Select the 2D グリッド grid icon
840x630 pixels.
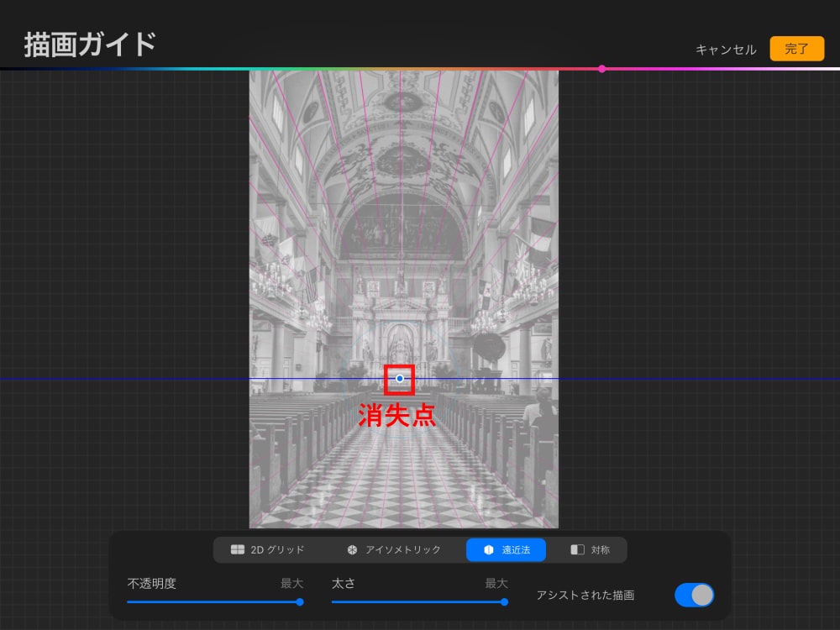[x=239, y=550]
